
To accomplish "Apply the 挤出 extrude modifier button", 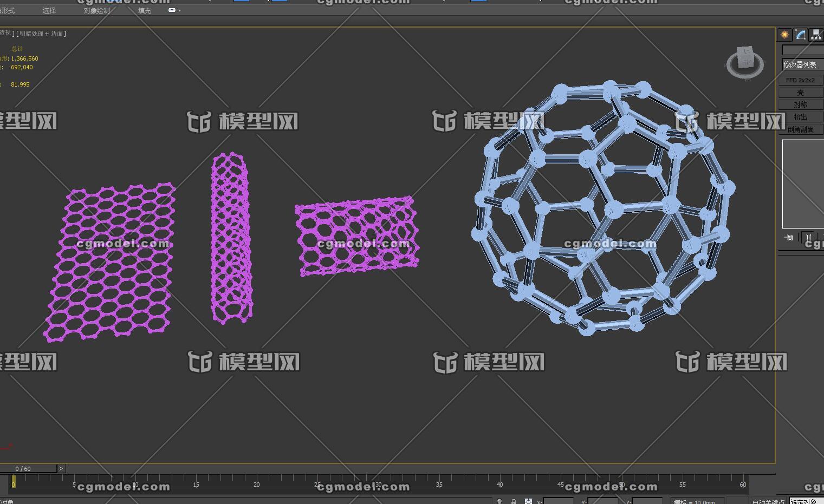I will (801, 117).
